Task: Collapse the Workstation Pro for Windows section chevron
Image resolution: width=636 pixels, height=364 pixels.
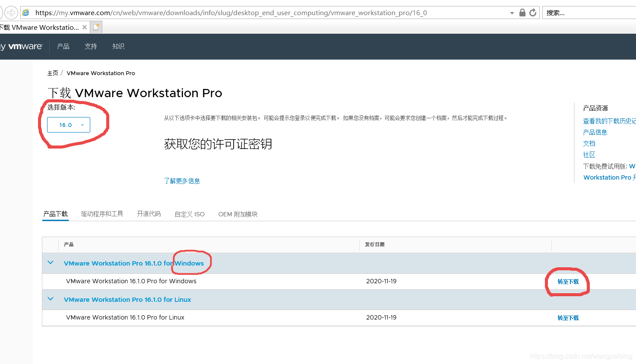Action: pyautogui.click(x=51, y=263)
